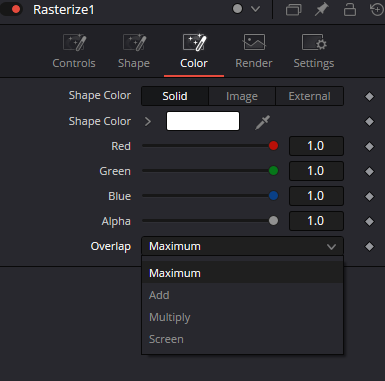Click the Red value field
Viewport: 385px width, 381px height.
pyautogui.click(x=316, y=146)
